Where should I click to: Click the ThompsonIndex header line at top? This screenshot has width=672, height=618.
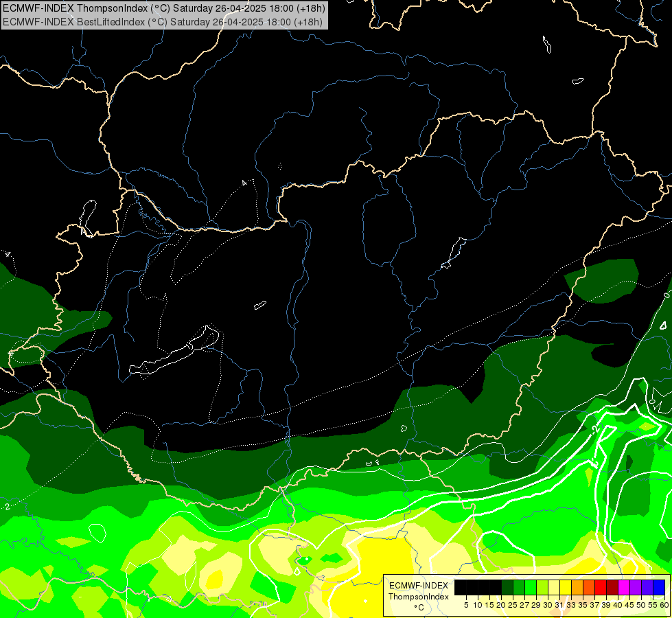pos(164,8)
